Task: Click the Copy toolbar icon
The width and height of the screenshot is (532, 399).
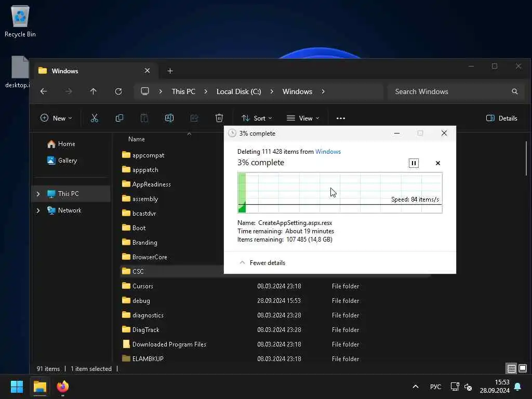Action: click(x=119, y=118)
